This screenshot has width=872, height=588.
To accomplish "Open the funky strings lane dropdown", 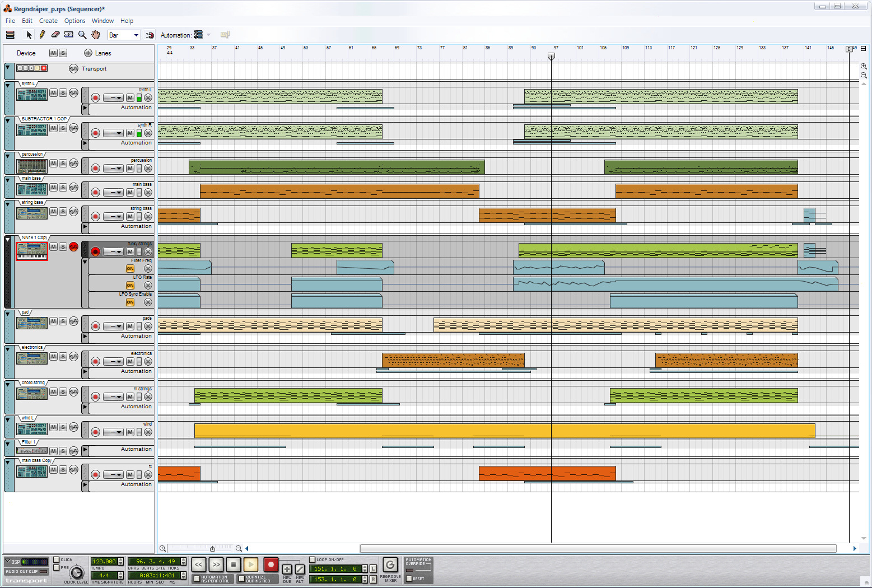I will [113, 252].
